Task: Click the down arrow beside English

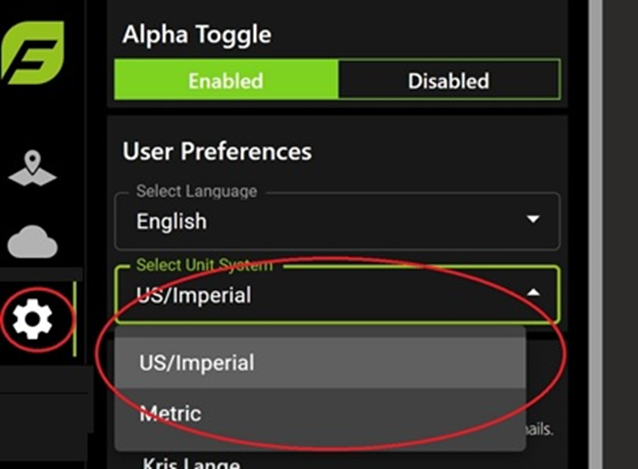Action: 533,219
